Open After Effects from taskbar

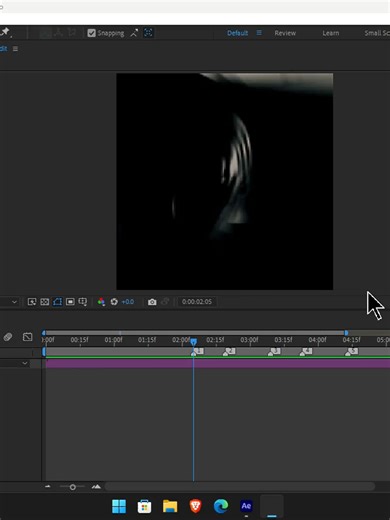[x=246, y=506]
